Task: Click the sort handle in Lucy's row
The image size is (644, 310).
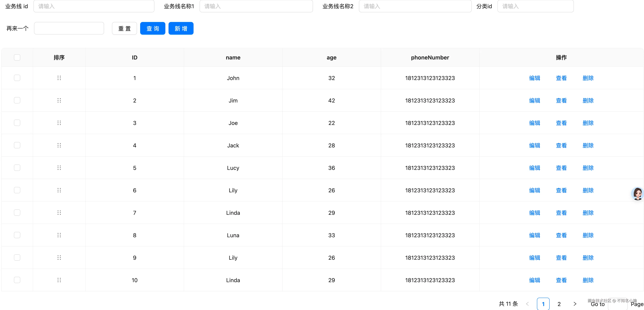Action: point(59,168)
